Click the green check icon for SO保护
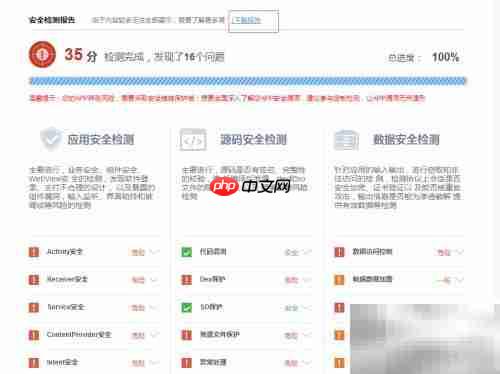The image size is (500, 374). [187, 307]
